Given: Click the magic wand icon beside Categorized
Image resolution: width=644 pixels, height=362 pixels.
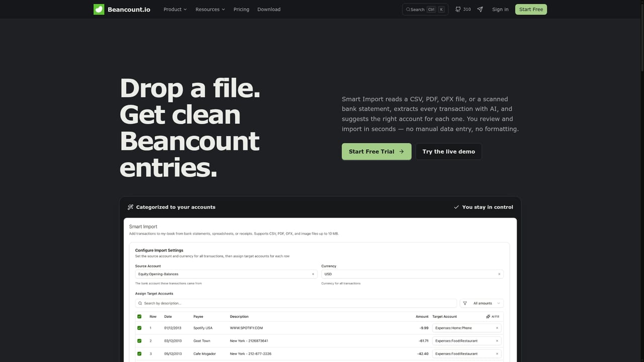Looking at the screenshot, I should pyautogui.click(x=130, y=207).
